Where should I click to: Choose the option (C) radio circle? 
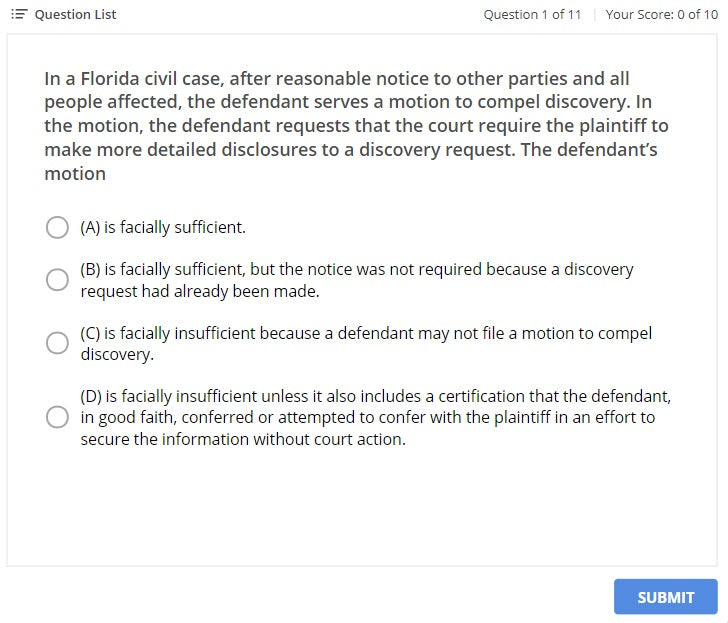(58, 343)
